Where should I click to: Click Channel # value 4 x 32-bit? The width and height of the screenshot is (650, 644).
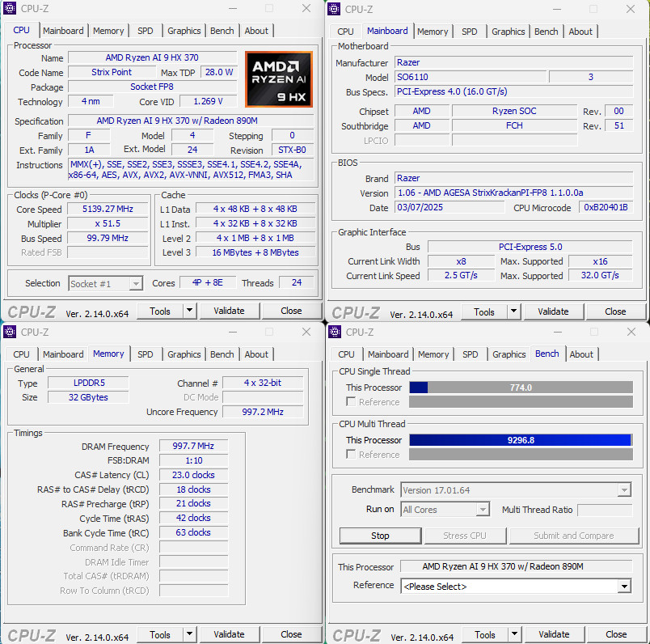coord(263,383)
